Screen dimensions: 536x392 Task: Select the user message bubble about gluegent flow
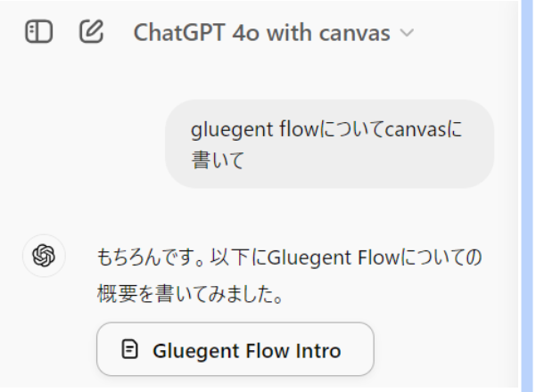[329, 144]
